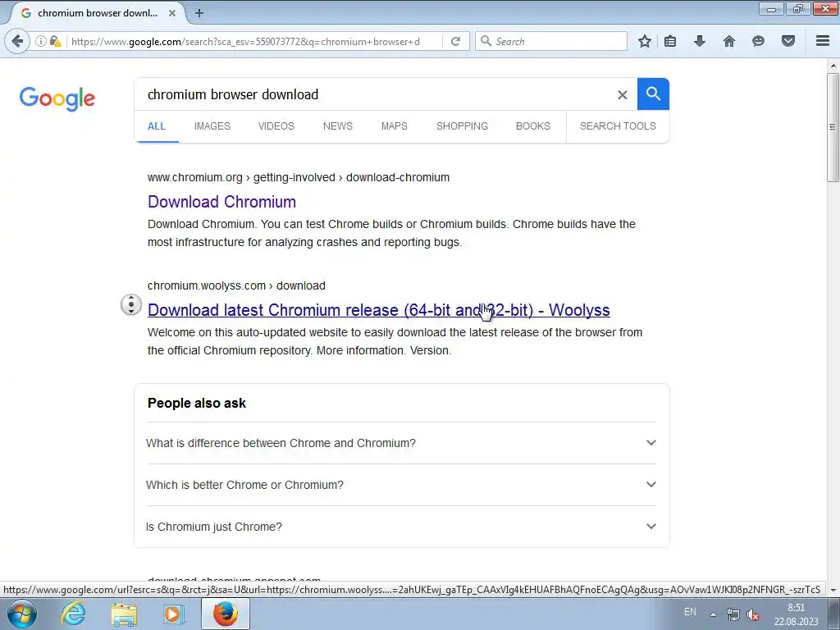Open the chat smiley toolbar icon
Image resolution: width=840 pixels, height=630 pixels.
pyautogui.click(x=758, y=41)
